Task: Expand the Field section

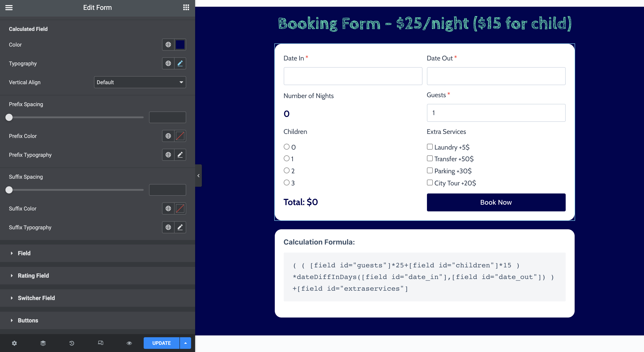Action: point(24,253)
